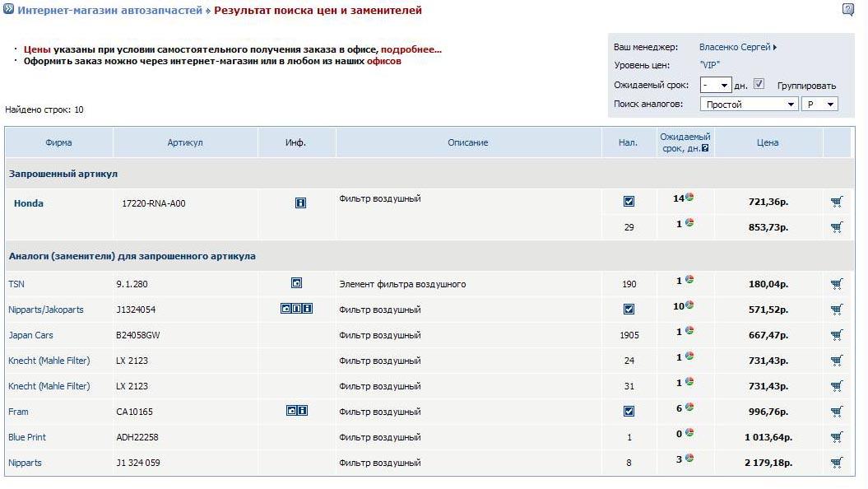The image size is (868, 489).
Task: Click the Артикул column header
Action: tap(185, 142)
